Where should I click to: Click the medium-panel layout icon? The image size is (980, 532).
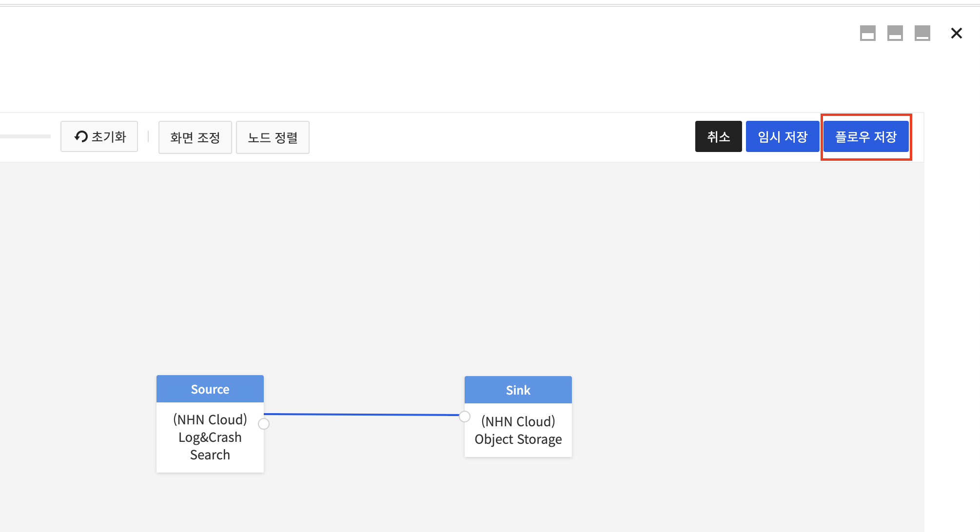895,33
